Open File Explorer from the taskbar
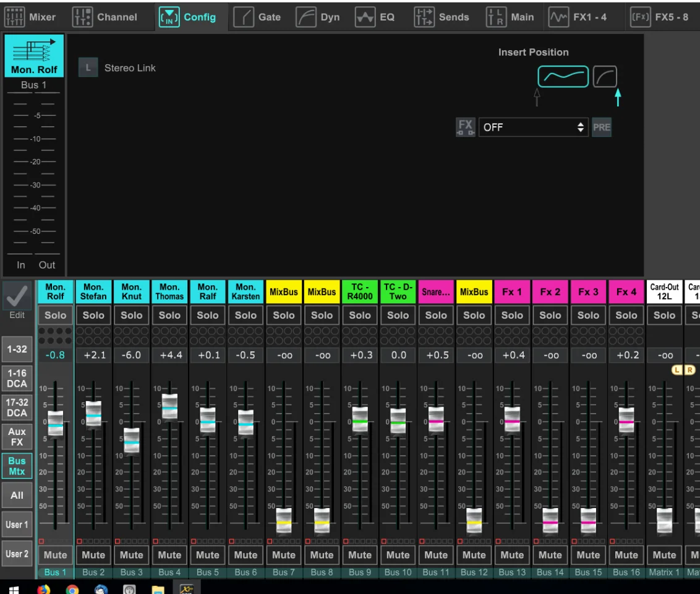Viewport: 700px width, 594px height. [158, 588]
